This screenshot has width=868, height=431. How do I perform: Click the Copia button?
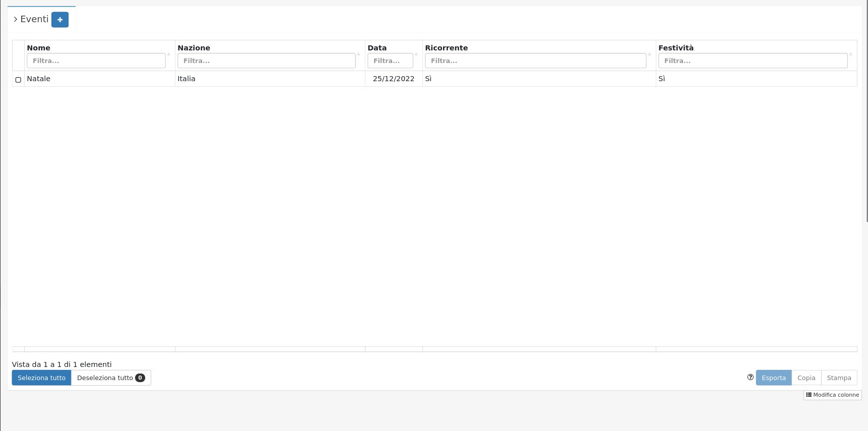(806, 378)
